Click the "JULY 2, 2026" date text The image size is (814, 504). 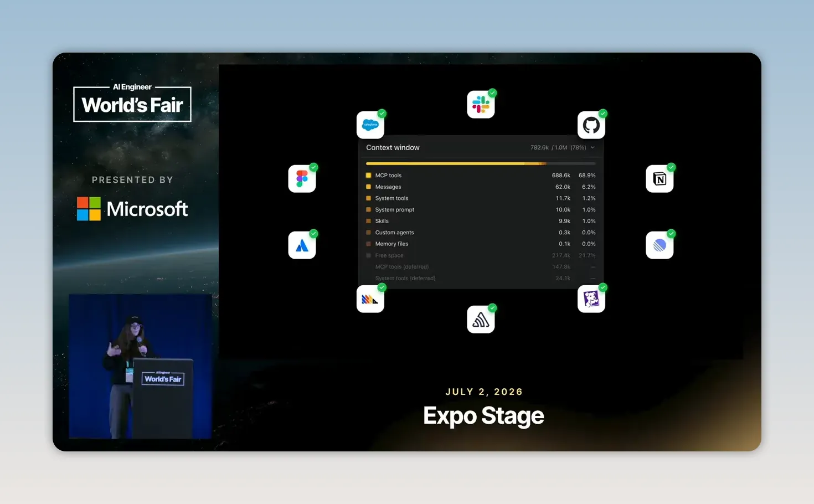click(x=484, y=392)
